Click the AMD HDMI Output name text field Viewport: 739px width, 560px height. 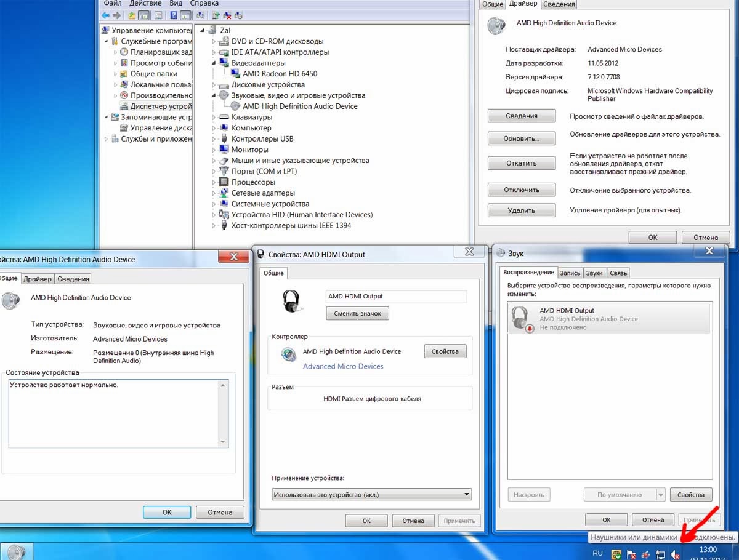(396, 296)
